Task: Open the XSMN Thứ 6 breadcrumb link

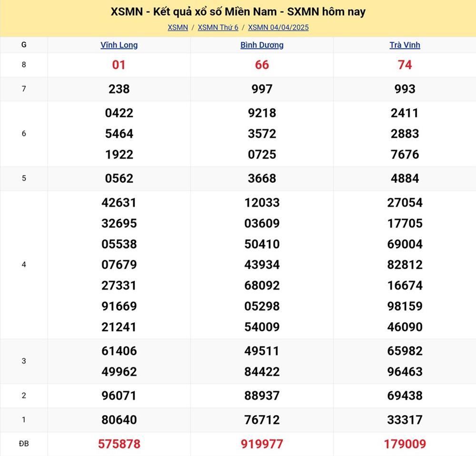Action: point(218,28)
